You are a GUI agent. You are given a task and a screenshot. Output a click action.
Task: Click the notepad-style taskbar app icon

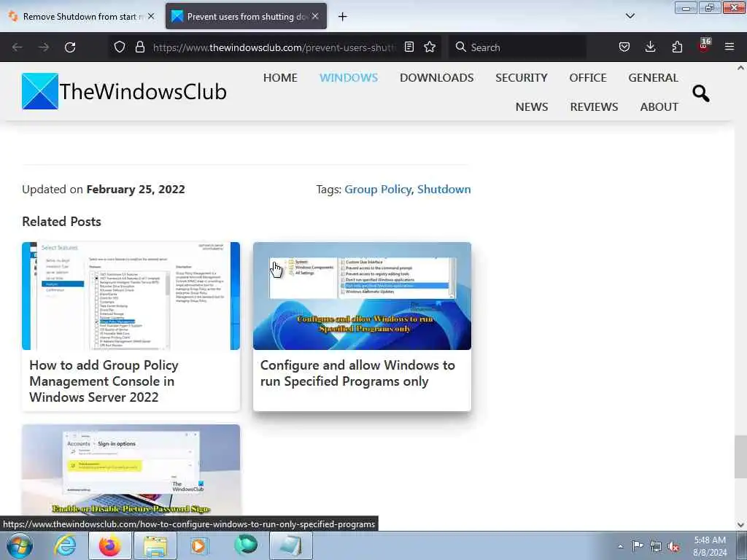point(290,545)
